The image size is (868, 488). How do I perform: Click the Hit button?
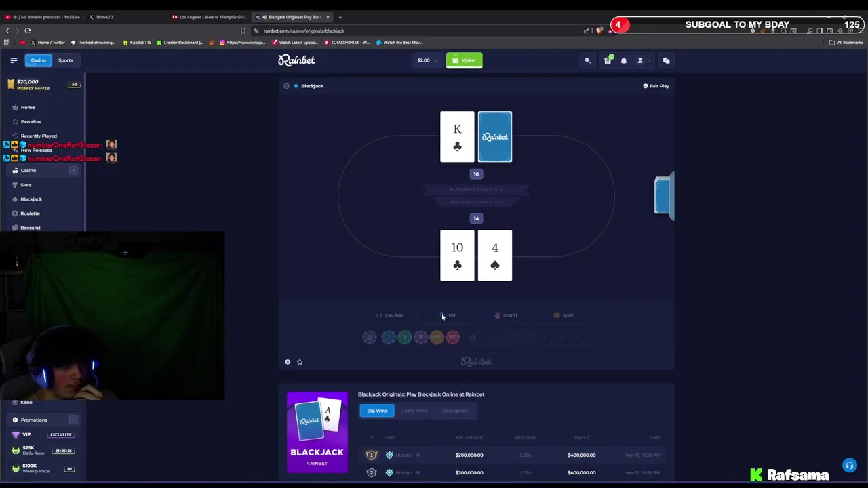tap(448, 315)
